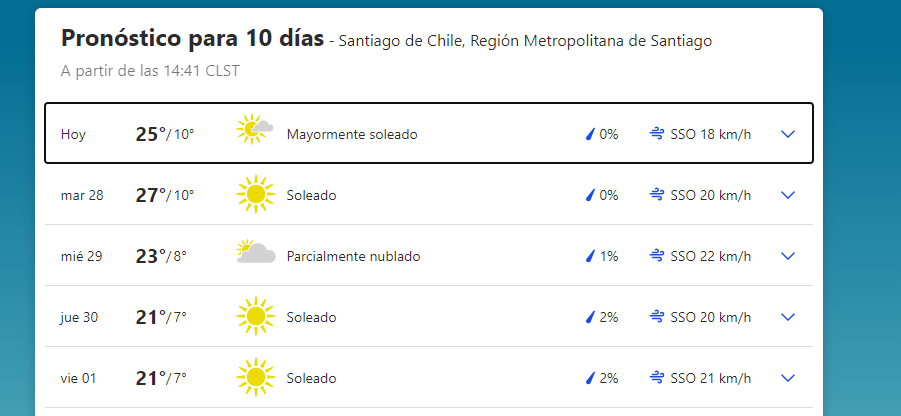
Task: Click the wind icon for mié 29
Action: click(657, 256)
